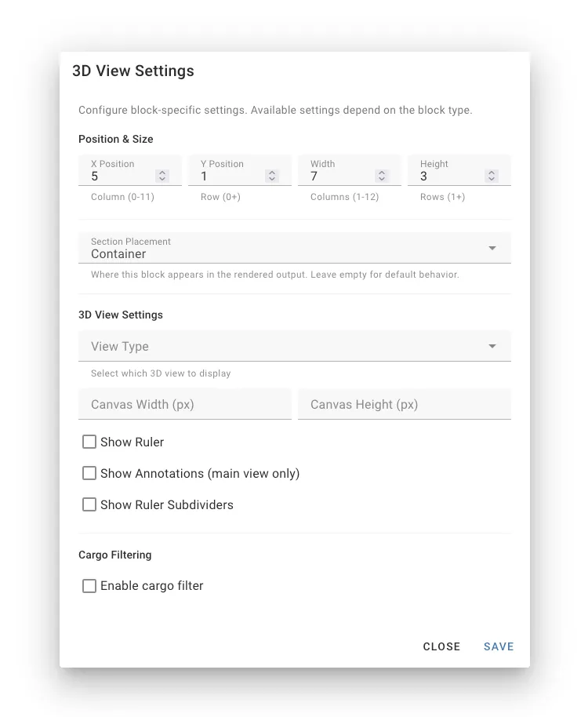Open the View Type dropdown

tap(294, 346)
